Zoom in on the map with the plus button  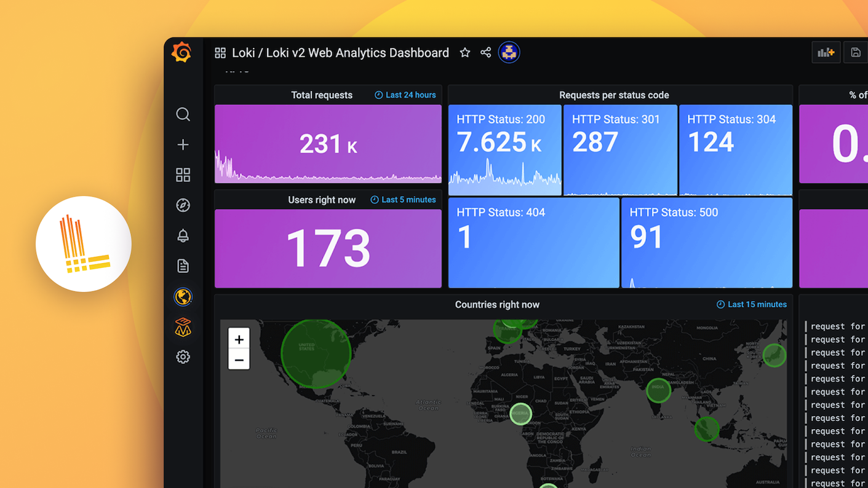pyautogui.click(x=239, y=339)
